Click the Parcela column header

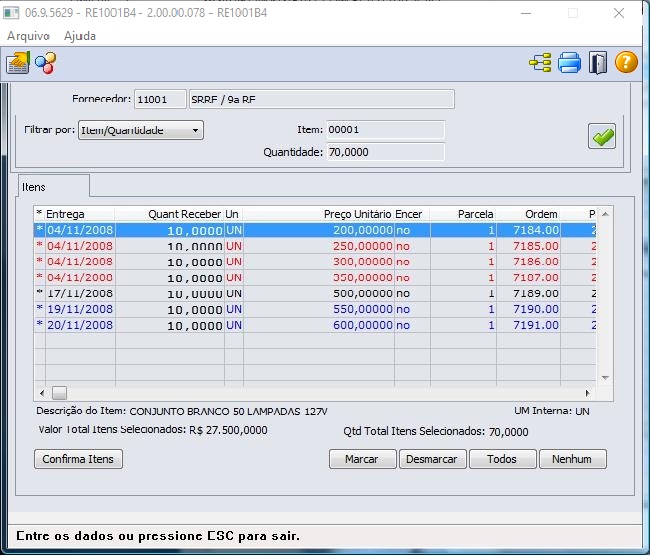463,214
